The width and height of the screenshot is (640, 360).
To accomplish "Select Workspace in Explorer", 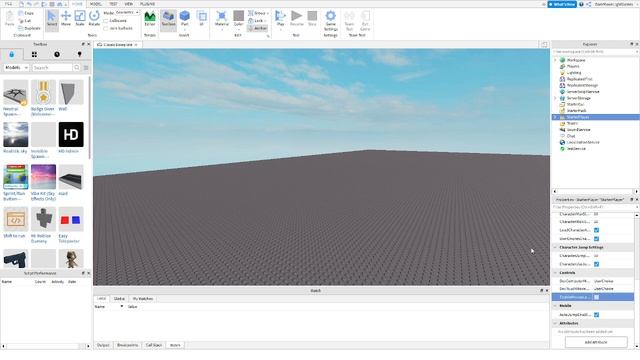I will 576,60.
